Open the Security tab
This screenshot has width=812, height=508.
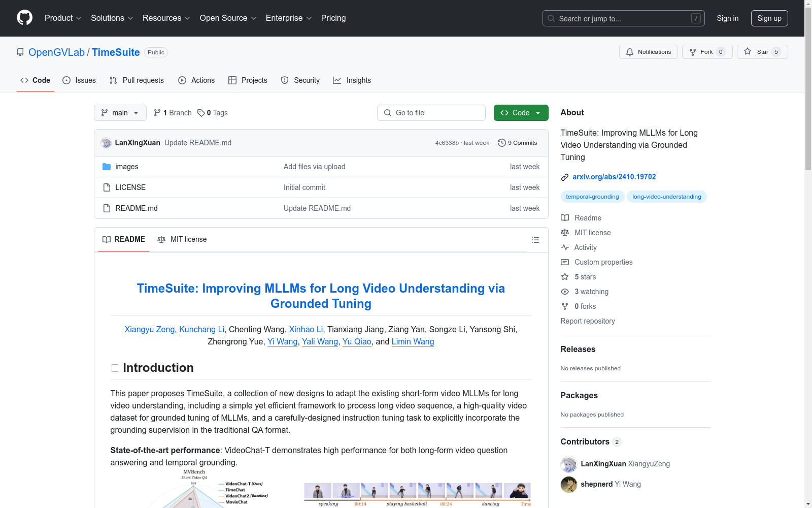[x=300, y=80]
